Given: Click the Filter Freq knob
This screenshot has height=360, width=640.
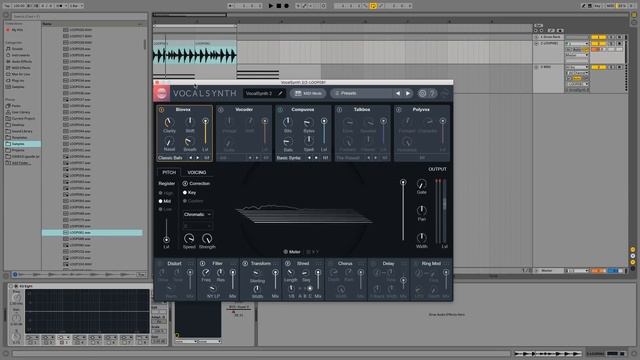Looking at the screenshot, I should [x=206, y=273].
